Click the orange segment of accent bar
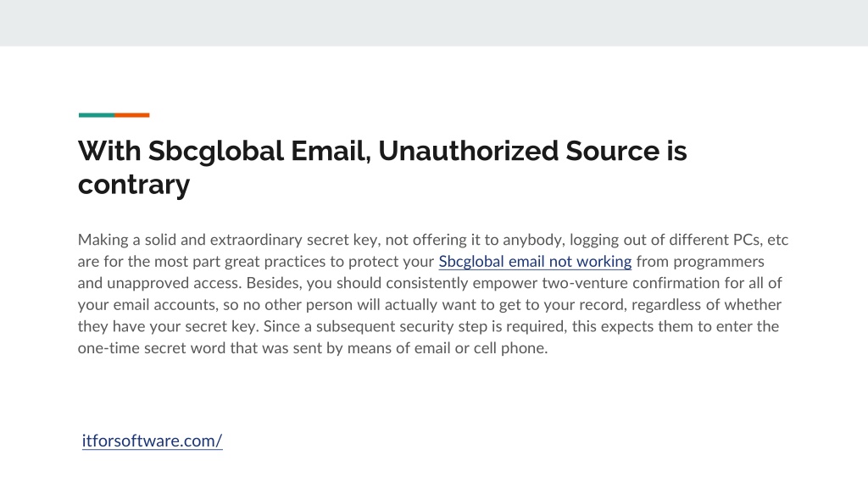Viewport: 868px width, 488px height. click(131, 115)
